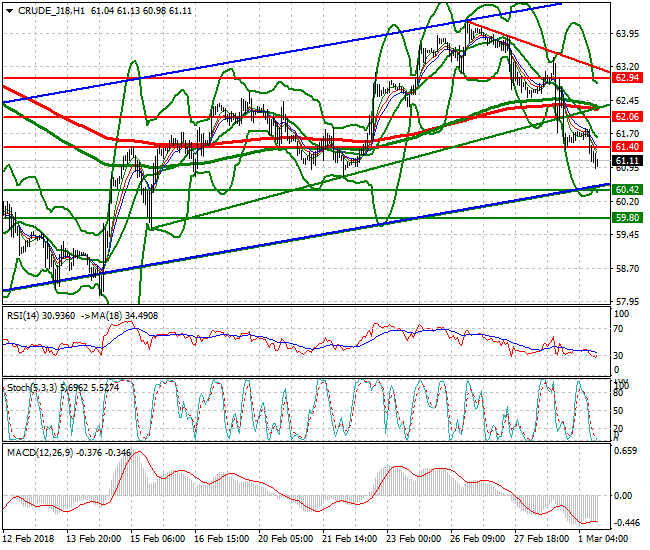Select the 62.06 red level price label
650x550 pixels.
coord(627,117)
